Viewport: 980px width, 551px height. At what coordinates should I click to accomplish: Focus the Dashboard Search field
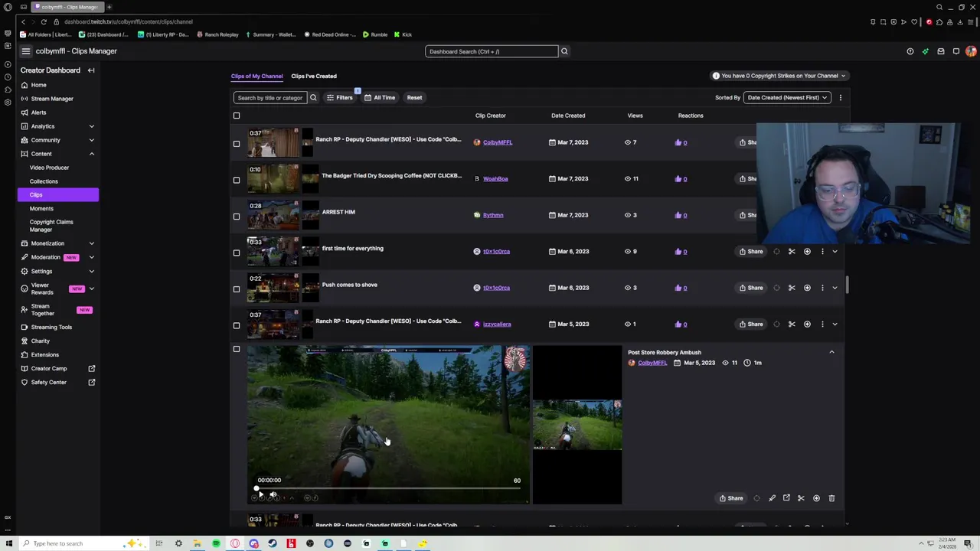coord(492,51)
